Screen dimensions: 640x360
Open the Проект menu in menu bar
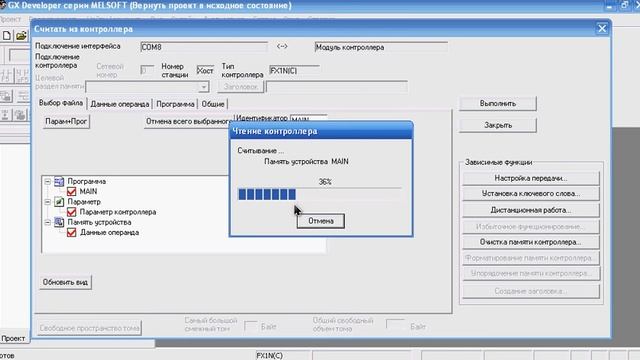[x=10, y=19]
